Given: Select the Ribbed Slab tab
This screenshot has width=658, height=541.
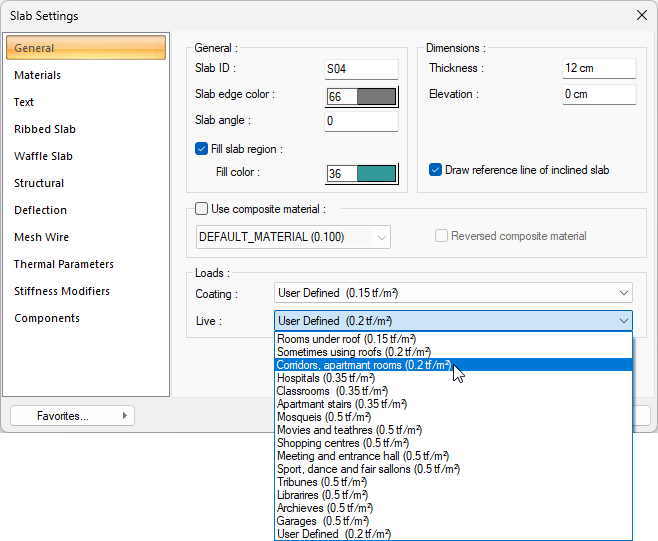Looking at the screenshot, I should pos(45,129).
